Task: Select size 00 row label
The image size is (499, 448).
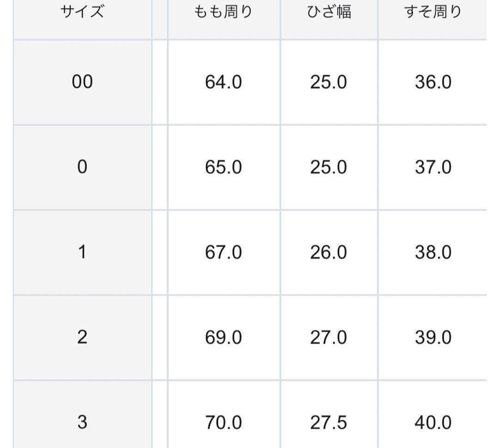Action: click(82, 82)
